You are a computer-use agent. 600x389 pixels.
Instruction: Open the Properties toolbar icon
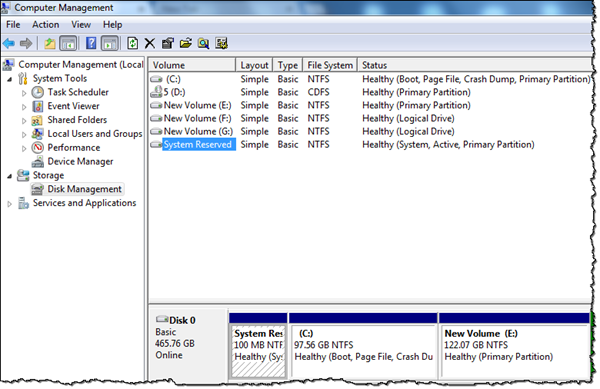click(x=168, y=43)
